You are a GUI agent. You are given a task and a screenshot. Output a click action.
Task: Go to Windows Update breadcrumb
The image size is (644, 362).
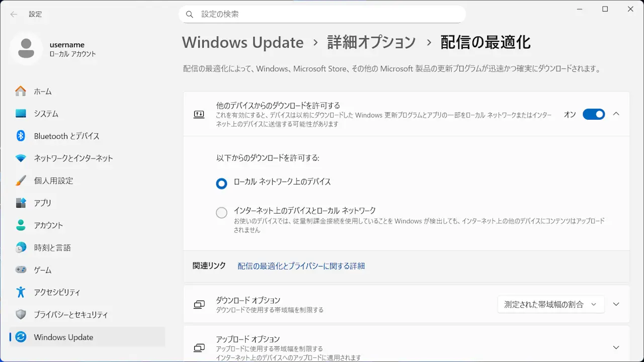click(243, 43)
